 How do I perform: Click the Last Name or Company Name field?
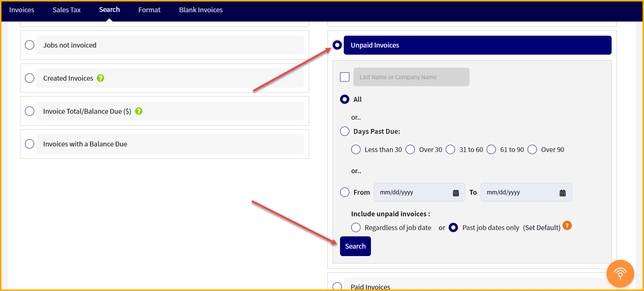pyautogui.click(x=411, y=77)
